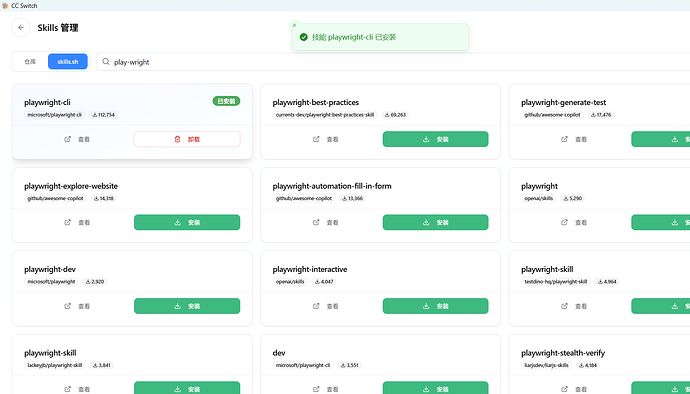Open external link icon for playwright-cli
This screenshot has width=690, height=394.
pos(67,139)
